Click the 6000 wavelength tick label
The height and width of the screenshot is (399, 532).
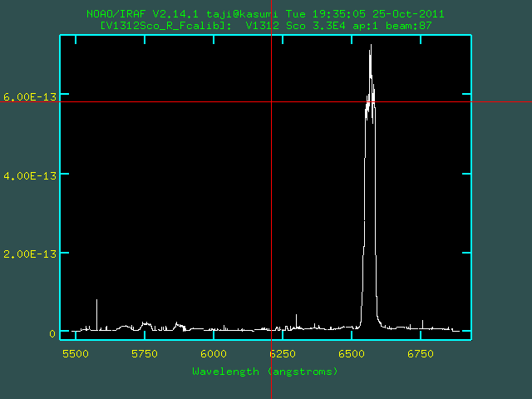pos(214,354)
